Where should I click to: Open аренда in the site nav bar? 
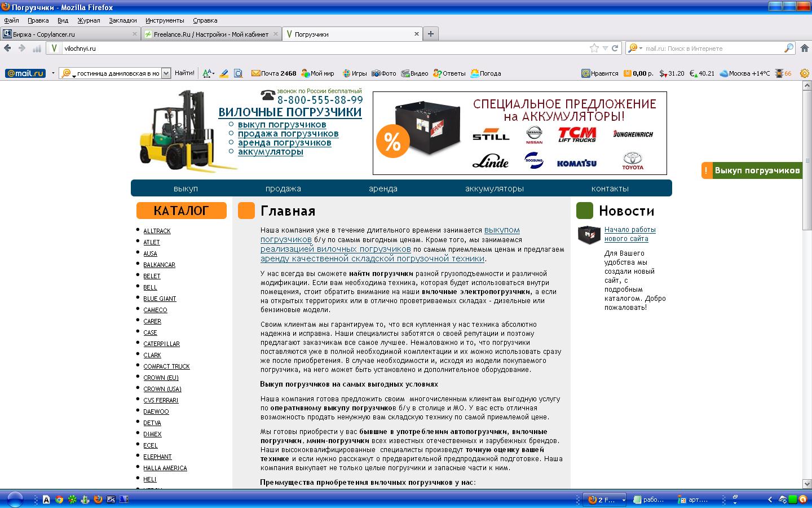click(x=383, y=189)
